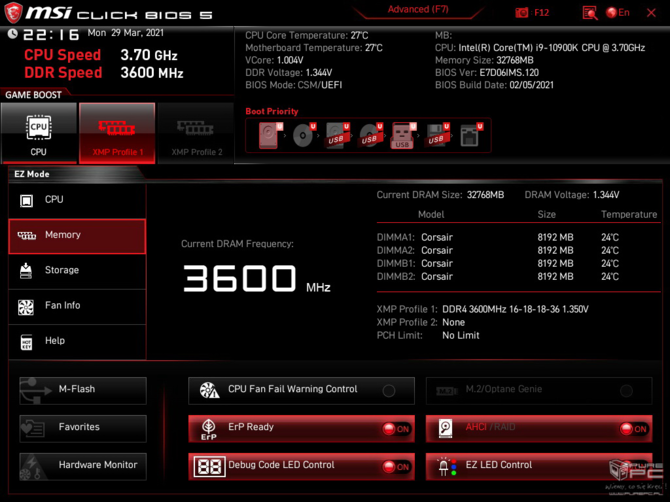Open the Storage section
This screenshot has width=670, height=502.
(x=77, y=271)
